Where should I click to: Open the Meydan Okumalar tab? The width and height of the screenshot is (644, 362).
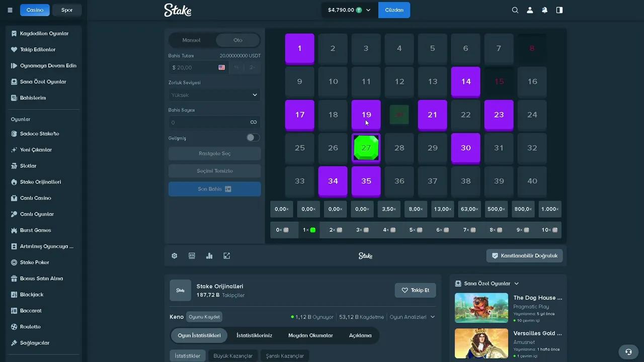click(310, 335)
